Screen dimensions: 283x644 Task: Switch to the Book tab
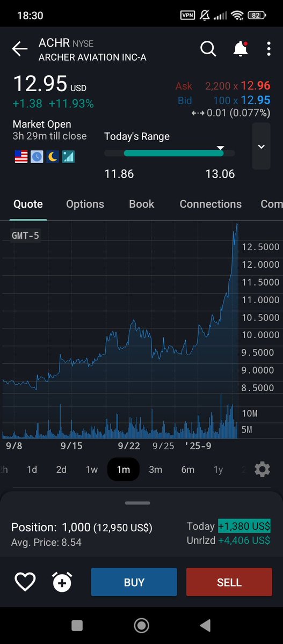point(142,204)
